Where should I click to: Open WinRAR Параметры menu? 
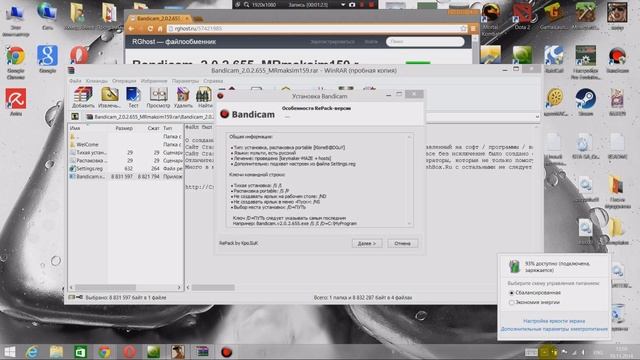[185, 81]
